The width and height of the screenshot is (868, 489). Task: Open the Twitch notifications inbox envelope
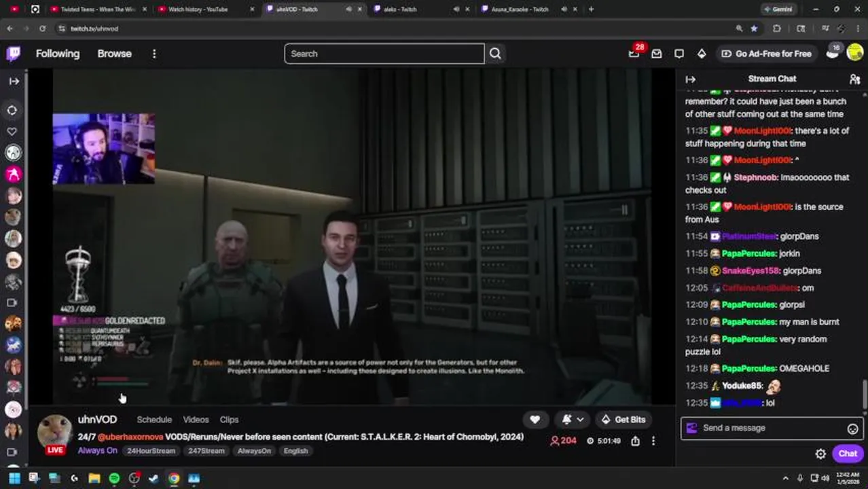[656, 54]
